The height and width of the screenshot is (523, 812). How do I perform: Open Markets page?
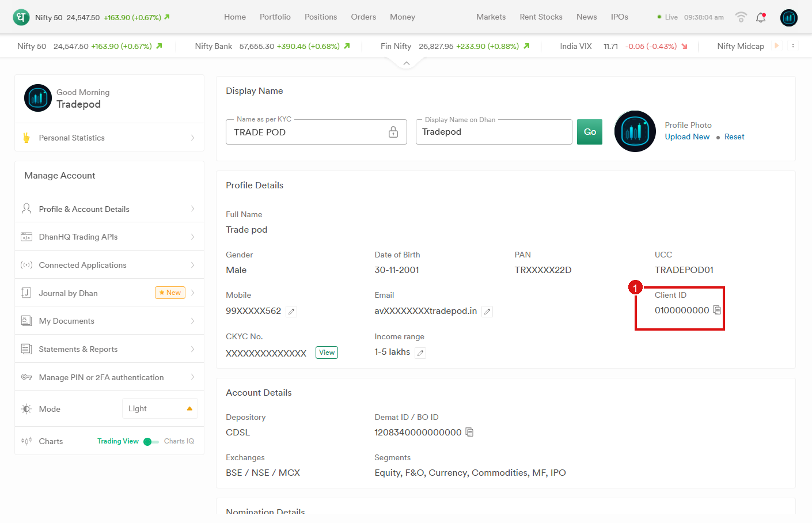tap(491, 17)
